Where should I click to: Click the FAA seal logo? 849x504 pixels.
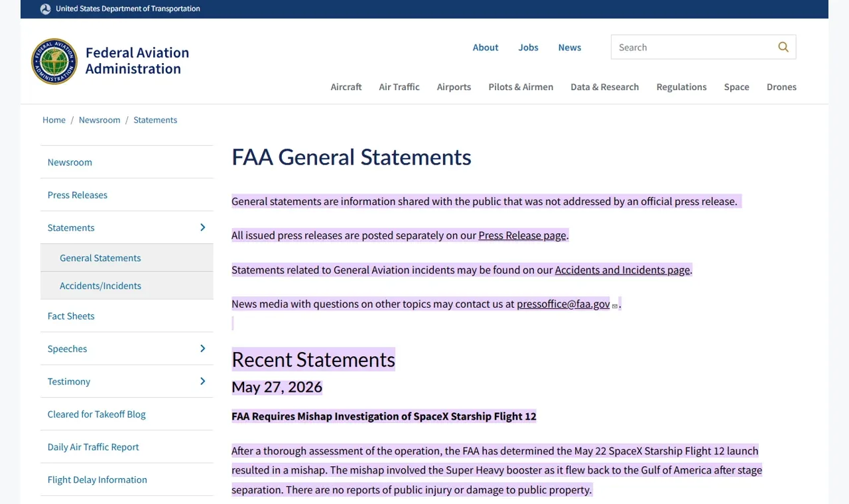(54, 61)
